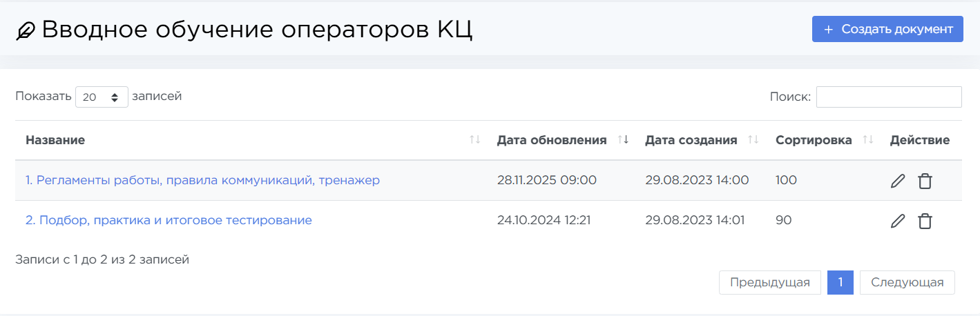Go to the Предыдущая page
980x316 pixels.
click(x=769, y=282)
